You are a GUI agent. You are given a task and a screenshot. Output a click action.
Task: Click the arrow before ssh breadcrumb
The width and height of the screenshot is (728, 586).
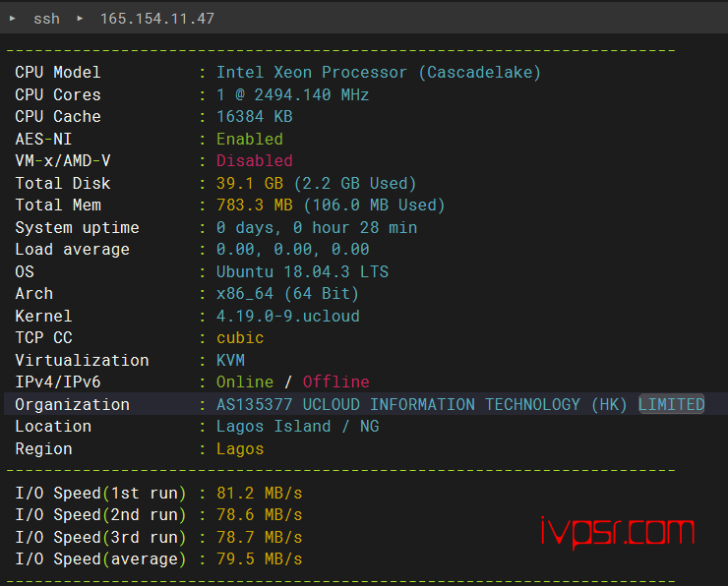pos(13,19)
